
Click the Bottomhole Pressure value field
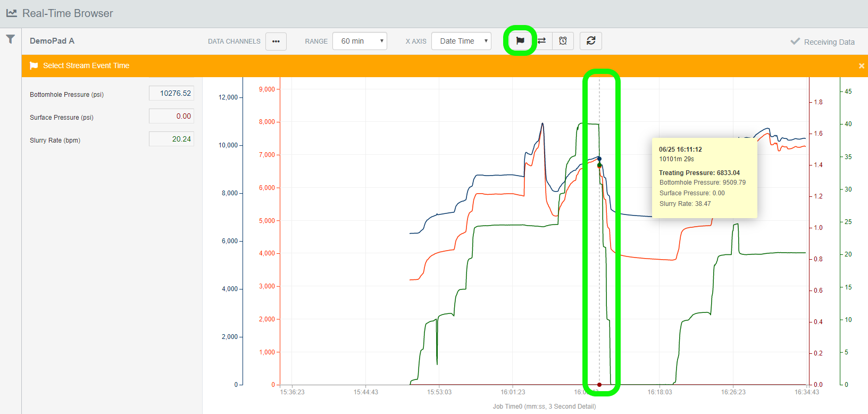tap(171, 93)
